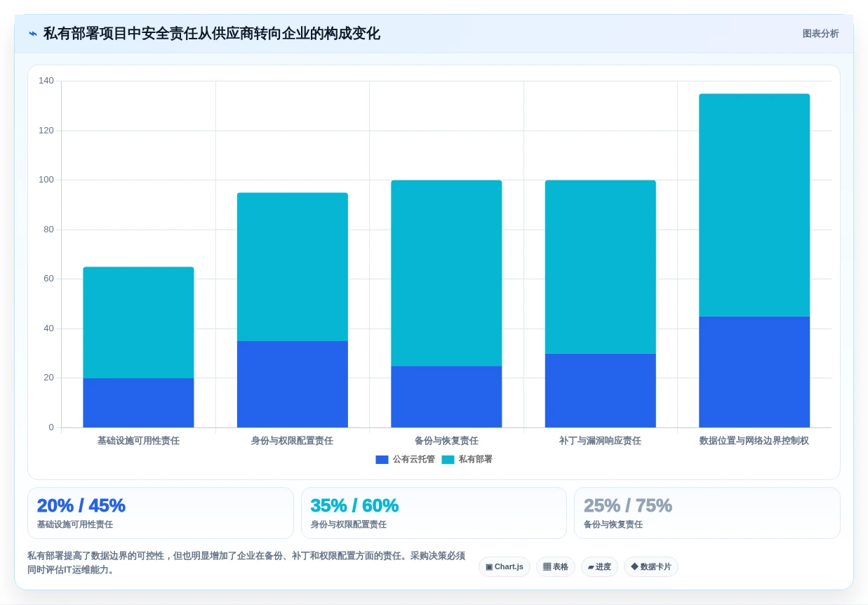
Task: Select the Chart.js tag chip
Action: [x=505, y=567]
